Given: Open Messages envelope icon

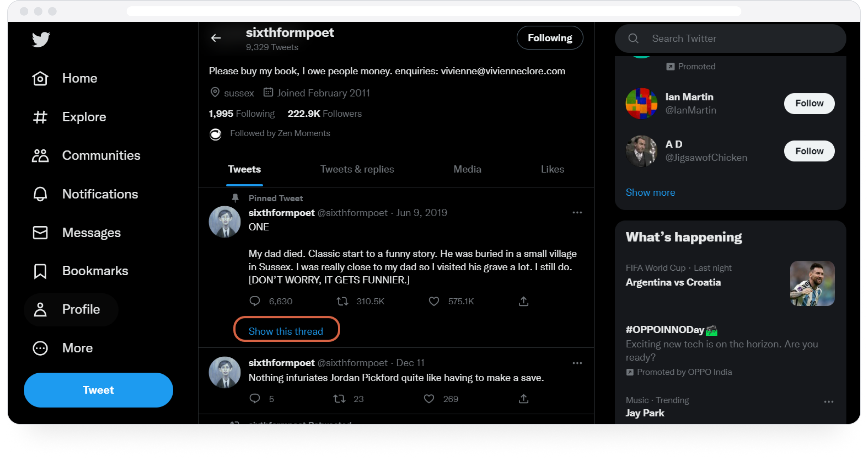Looking at the screenshot, I should 40,232.
